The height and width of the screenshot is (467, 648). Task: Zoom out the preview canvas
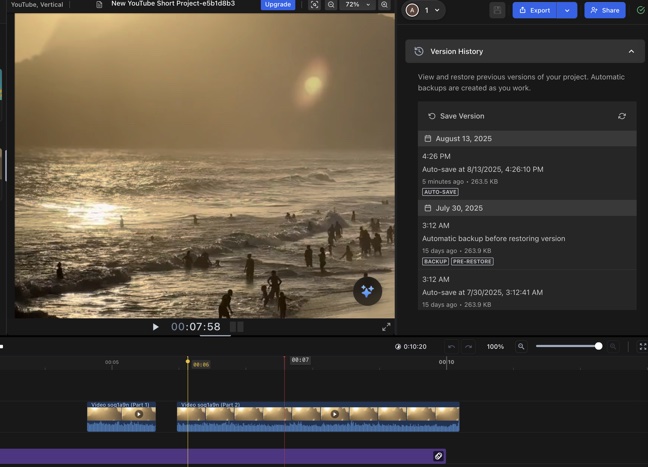(x=331, y=5)
